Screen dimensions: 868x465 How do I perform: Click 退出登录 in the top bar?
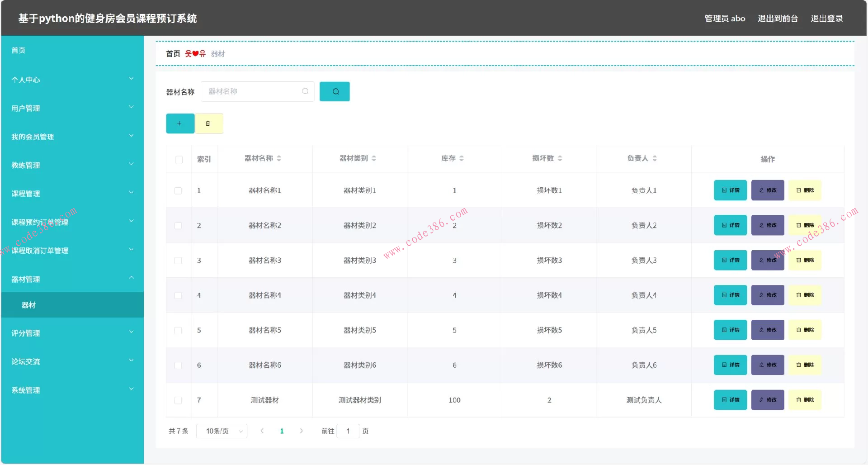tap(826, 19)
